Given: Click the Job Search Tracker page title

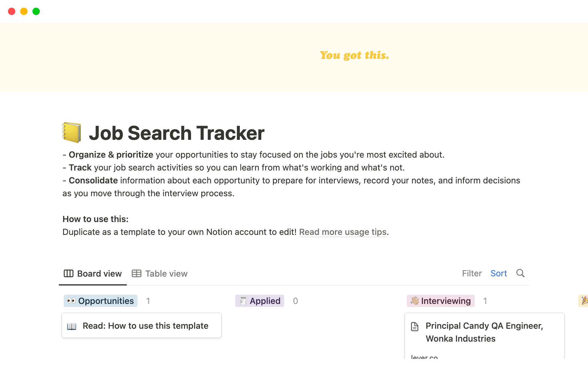Looking at the screenshot, I should [x=176, y=133].
